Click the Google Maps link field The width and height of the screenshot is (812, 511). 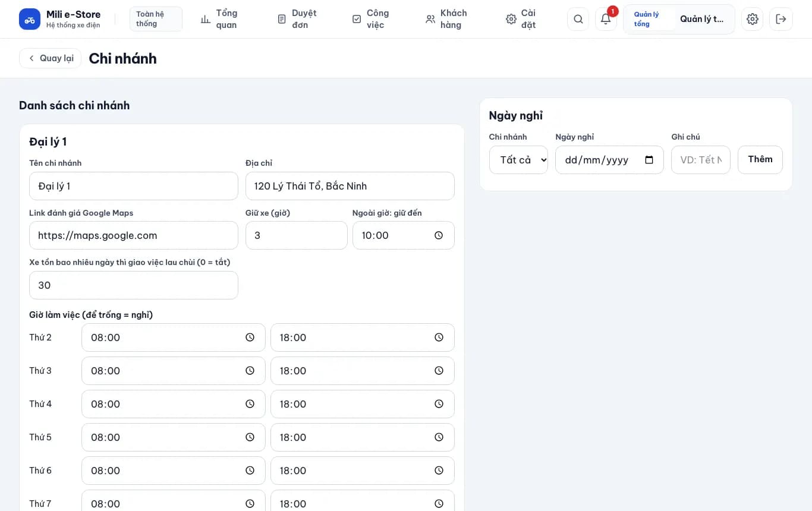coord(134,235)
